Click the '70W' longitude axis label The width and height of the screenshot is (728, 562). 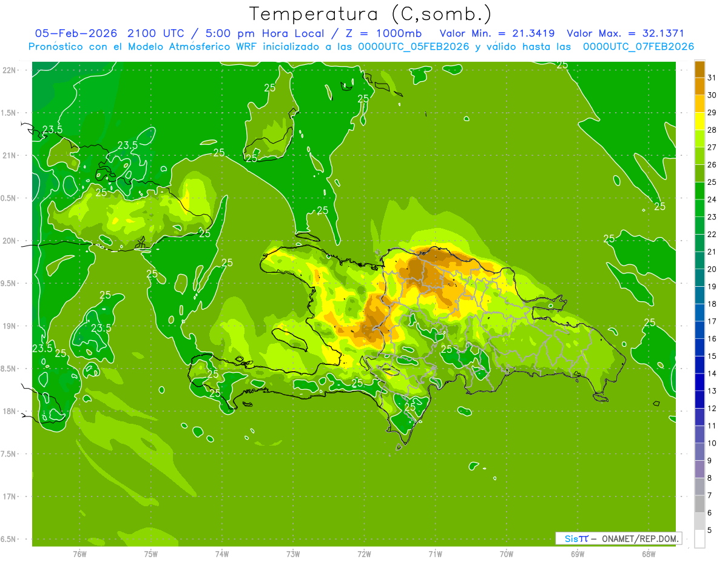(x=507, y=554)
